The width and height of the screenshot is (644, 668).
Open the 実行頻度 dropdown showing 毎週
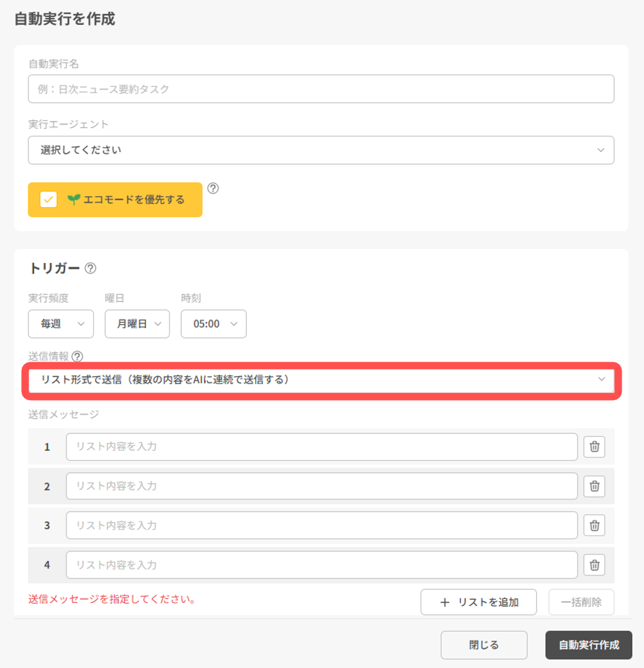(x=61, y=324)
